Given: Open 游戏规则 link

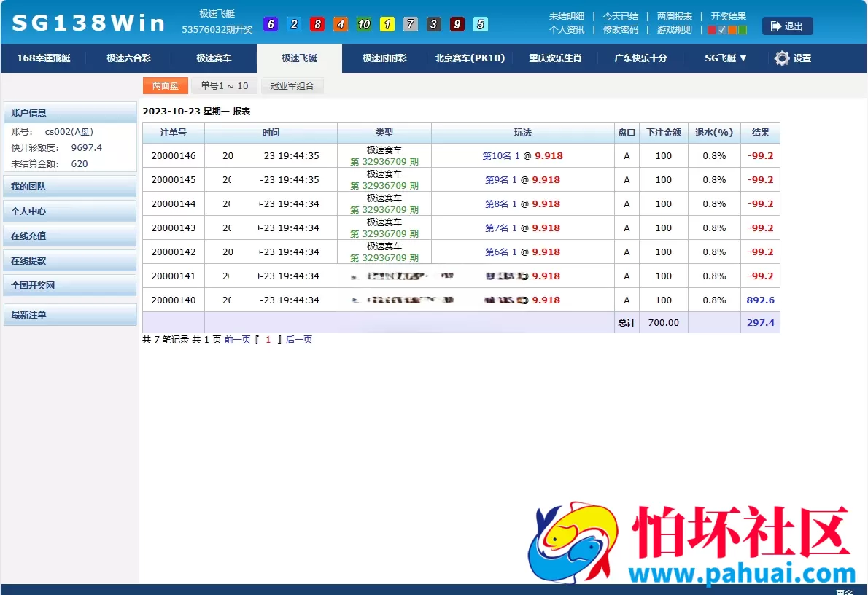Looking at the screenshot, I should [x=674, y=30].
